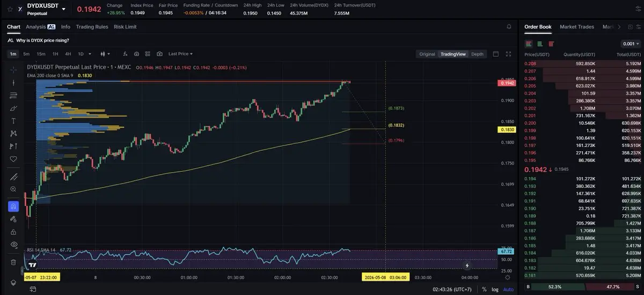Select the Text tool

(13, 121)
